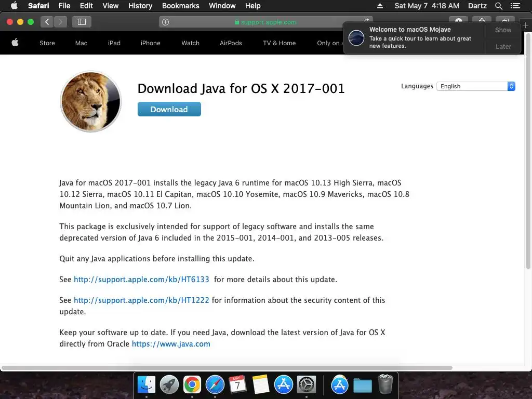This screenshot has width=532, height=399.
Task: Open Finder from the Dock
Action: tap(146, 385)
